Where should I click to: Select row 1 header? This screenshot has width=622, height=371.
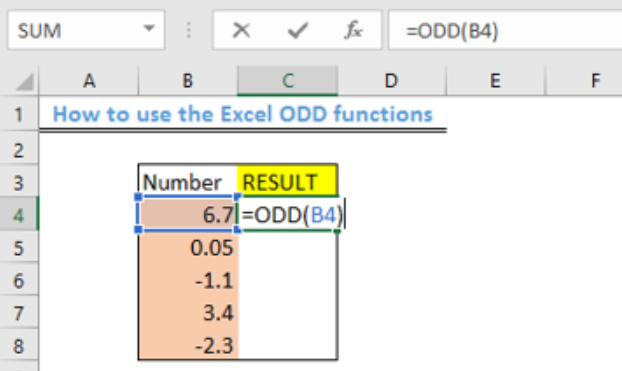[19, 114]
